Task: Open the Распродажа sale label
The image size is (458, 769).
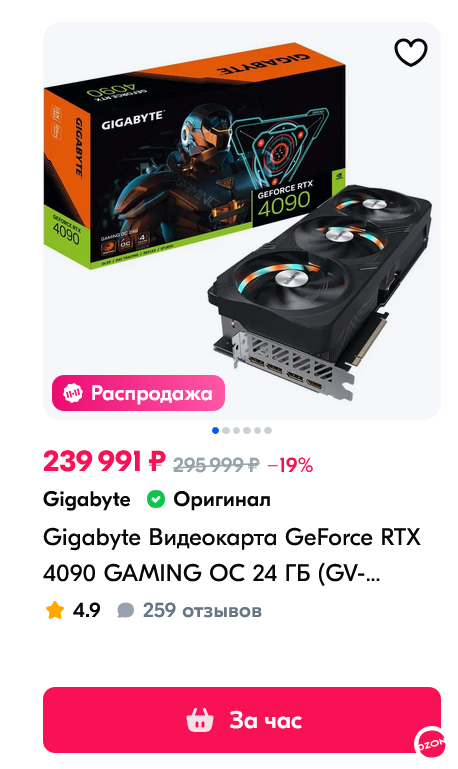Action: pyautogui.click(x=138, y=393)
